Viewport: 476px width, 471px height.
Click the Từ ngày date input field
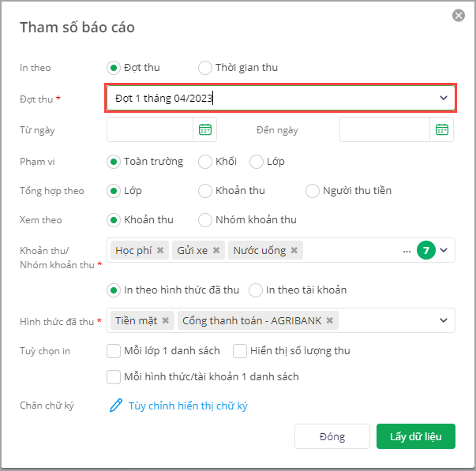click(x=150, y=129)
